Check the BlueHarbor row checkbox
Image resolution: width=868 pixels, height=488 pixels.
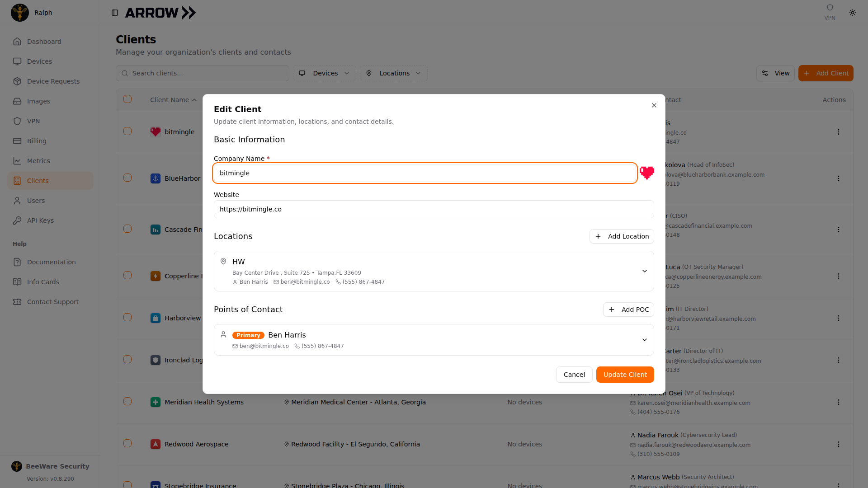(127, 178)
